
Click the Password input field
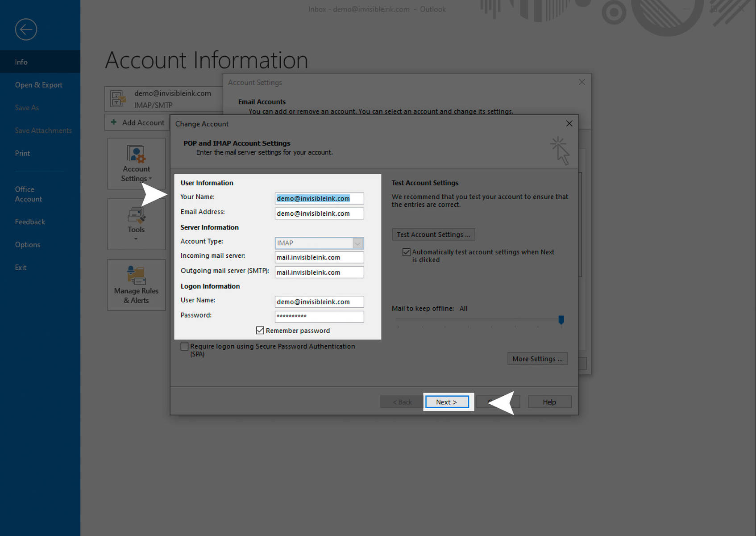tap(319, 316)
